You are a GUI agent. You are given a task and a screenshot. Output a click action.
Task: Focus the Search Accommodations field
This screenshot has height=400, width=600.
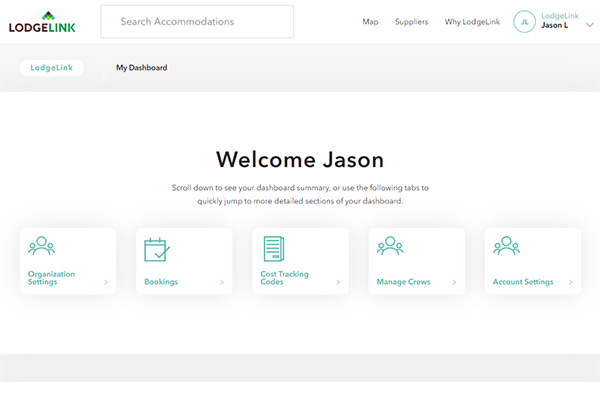(197, 21)
